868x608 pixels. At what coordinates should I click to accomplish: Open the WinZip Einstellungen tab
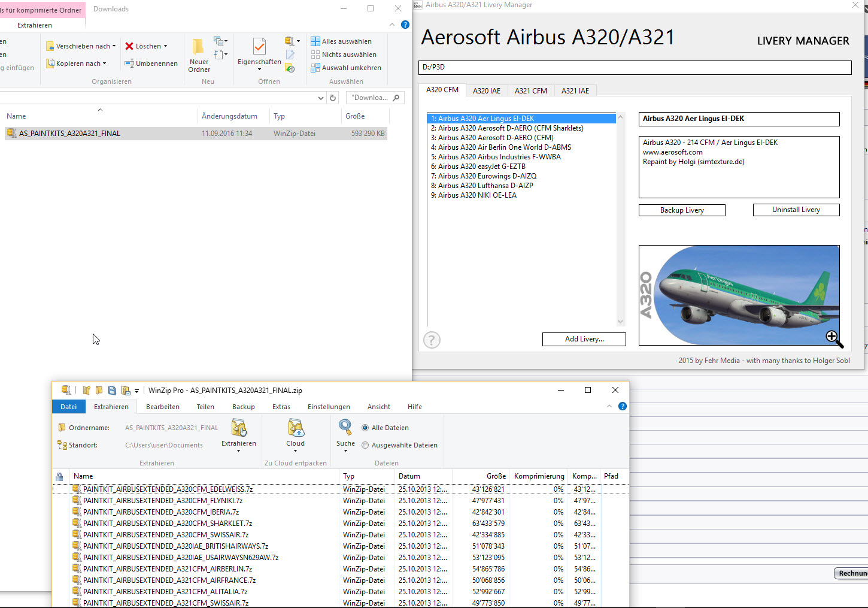click(x=329, y=407)
